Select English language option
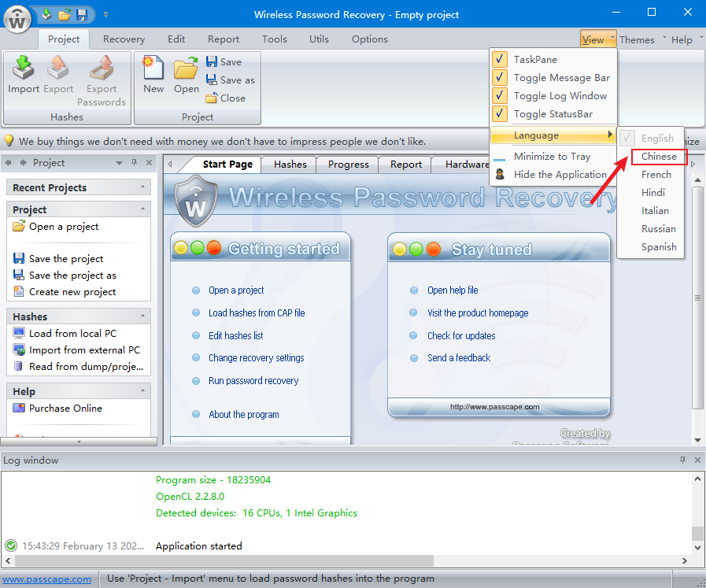Viewport: 706px width, 588px height. (651, 139)
